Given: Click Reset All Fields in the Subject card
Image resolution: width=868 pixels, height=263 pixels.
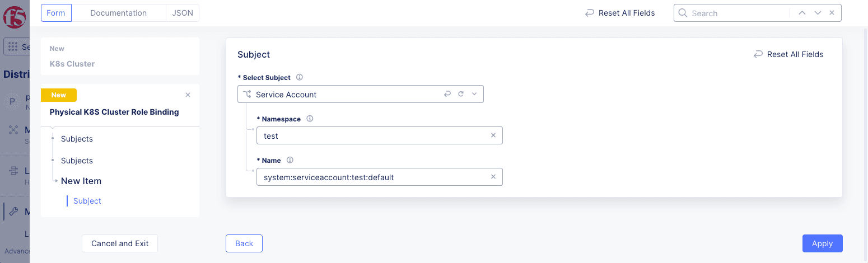Looking at the screenshot, I should (788, 54).
